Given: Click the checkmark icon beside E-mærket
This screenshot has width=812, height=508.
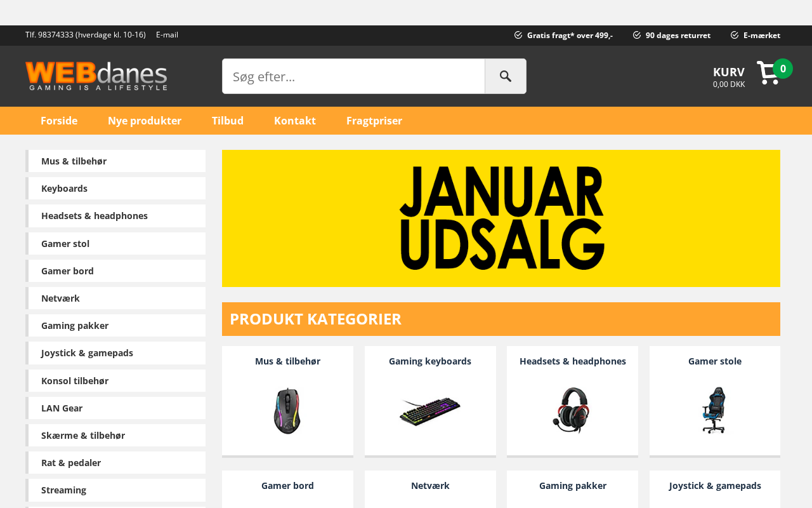Looking at the screenshot, I should click(735, 35).
